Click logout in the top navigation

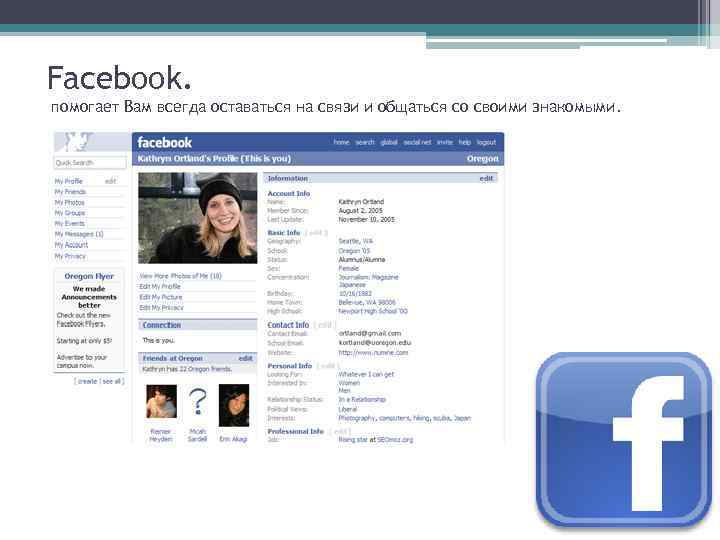pyautogui.click(x=486, y=142)
